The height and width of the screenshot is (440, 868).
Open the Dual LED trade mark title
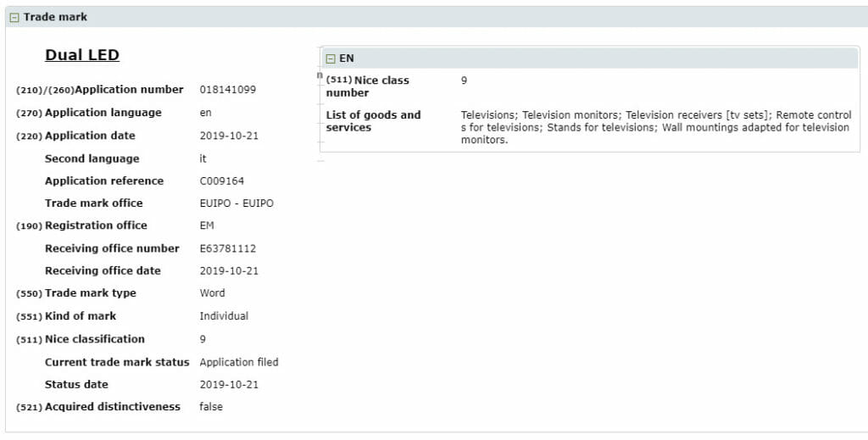click(82, 55)
